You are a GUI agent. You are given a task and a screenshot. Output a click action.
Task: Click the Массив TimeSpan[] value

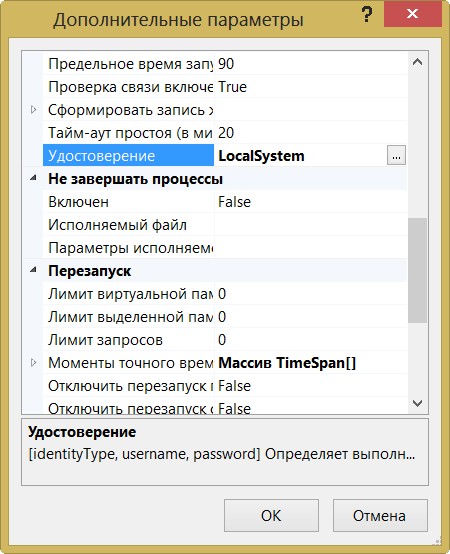pos(287,363)
